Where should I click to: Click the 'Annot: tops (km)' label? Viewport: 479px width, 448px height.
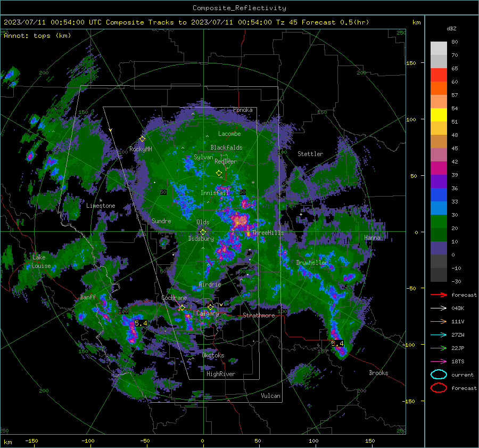coord(37,36)
